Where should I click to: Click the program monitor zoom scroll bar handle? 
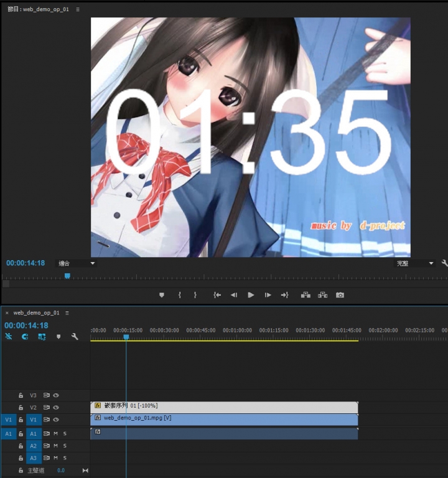pyautogui.click(x=6, y=284)
